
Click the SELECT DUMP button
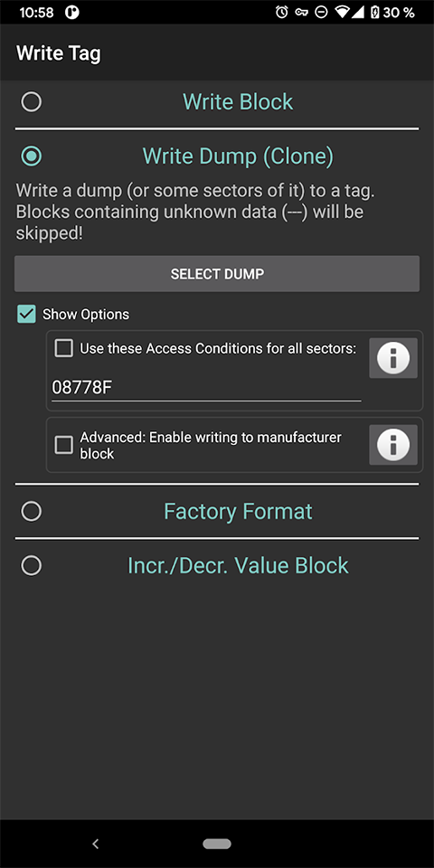coord(217,273)
